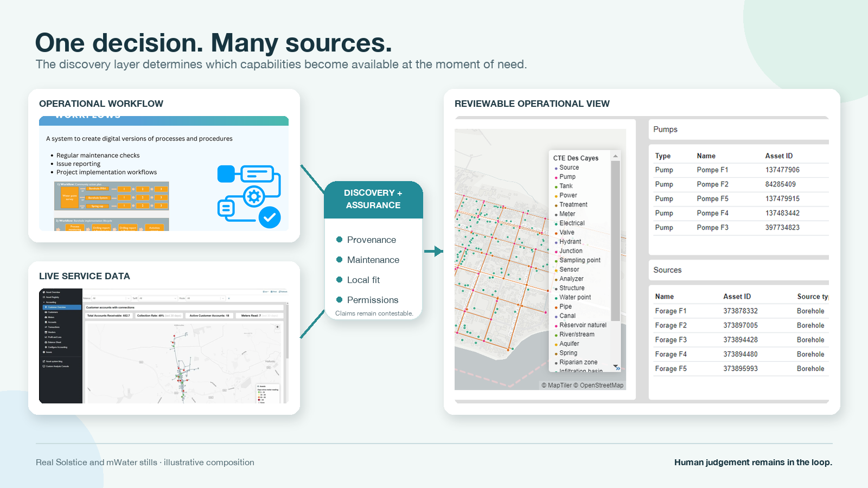Screen dimensions: 868x488
Task: Open the Tariff filter dropdown
Action: 158,298
